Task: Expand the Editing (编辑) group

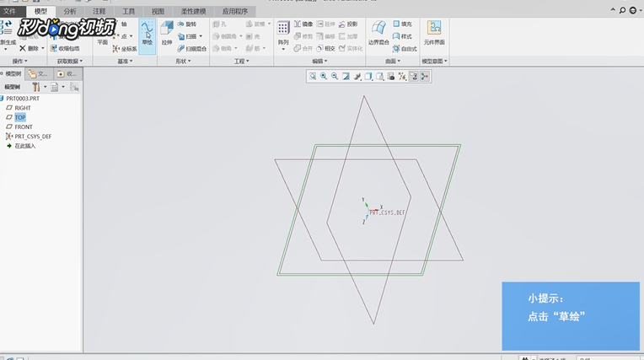Action: pos(319,62)
